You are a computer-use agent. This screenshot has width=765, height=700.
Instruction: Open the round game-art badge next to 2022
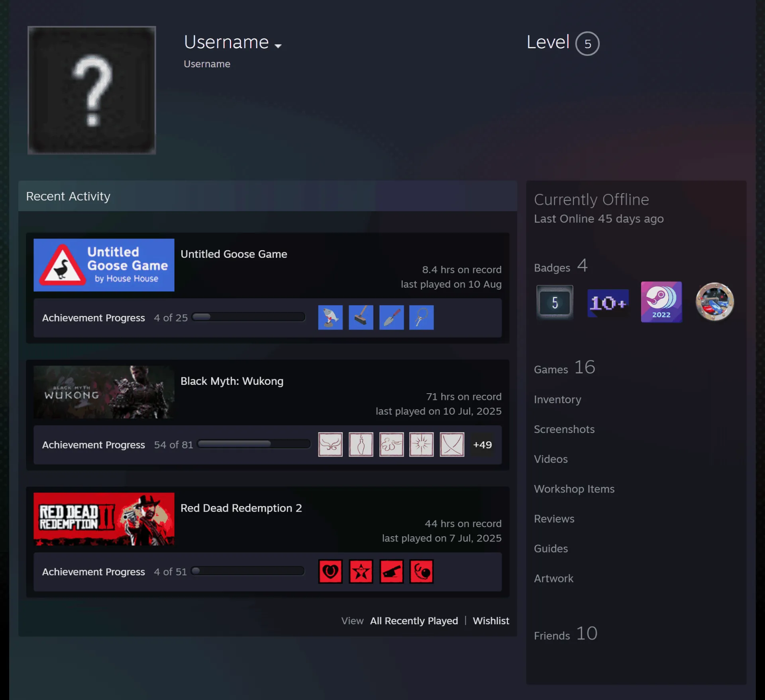pyautogui.click(x=714, y=302)
